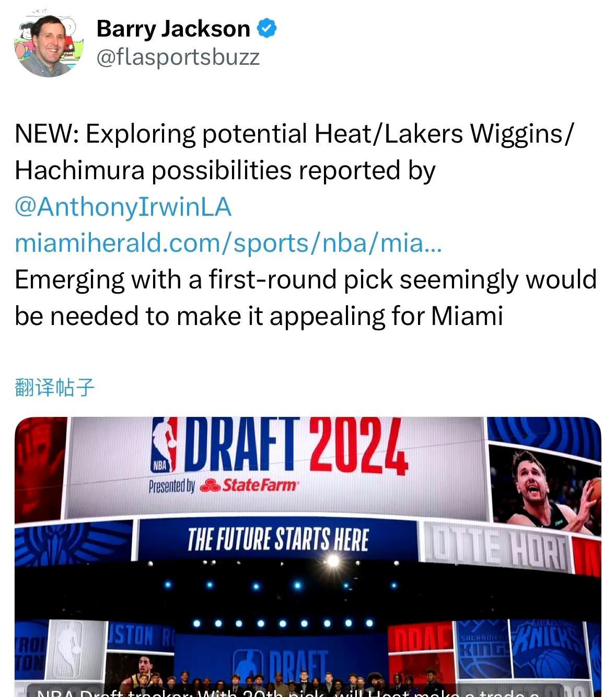616x697 pixels.
Task: Open the DRAFT 2024 preview image
Action: click(x=308, y=557)
